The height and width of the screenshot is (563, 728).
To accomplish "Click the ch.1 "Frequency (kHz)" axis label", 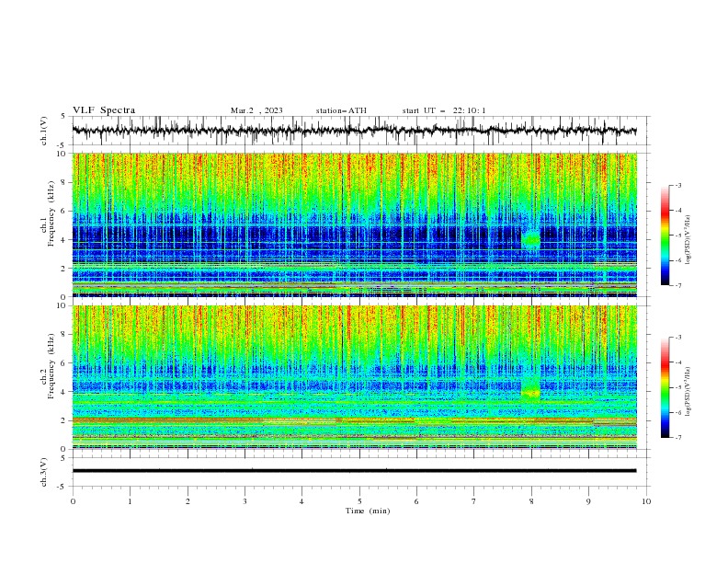I will [x=51, y=213].
